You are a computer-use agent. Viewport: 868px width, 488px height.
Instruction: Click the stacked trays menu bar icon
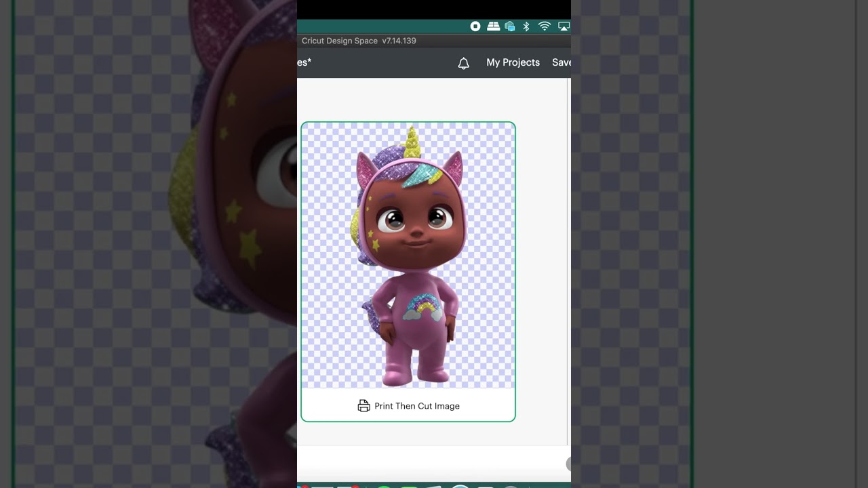pos(493,26)
